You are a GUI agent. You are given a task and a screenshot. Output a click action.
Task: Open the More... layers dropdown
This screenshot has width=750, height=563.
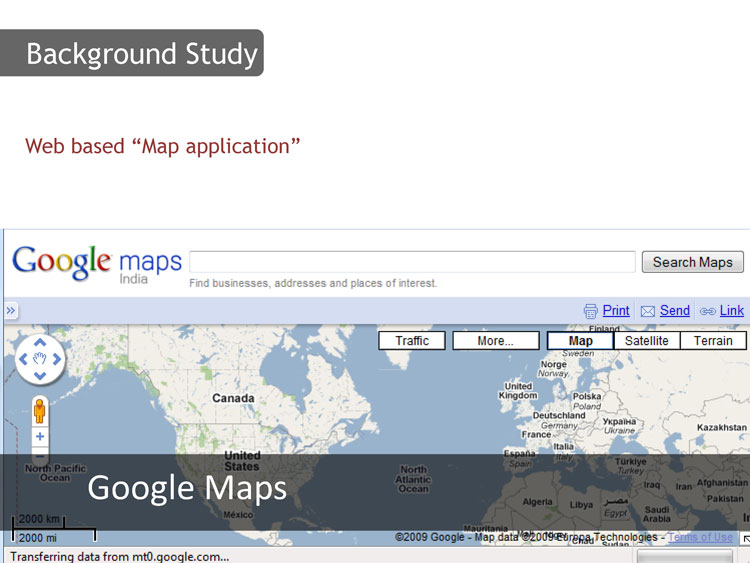pyautogui.click(x=495, y=341)
